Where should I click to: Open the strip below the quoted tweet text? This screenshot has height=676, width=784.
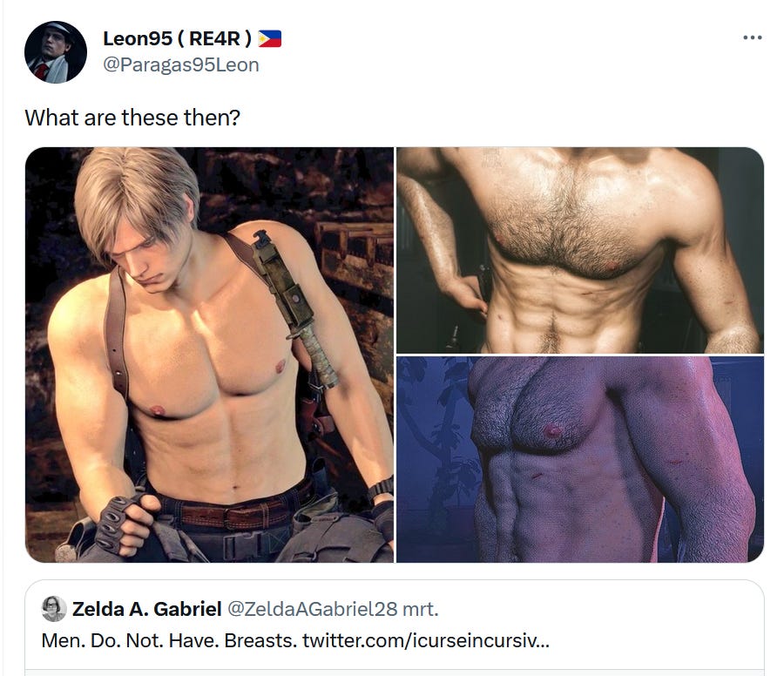(x=395, y=673)
